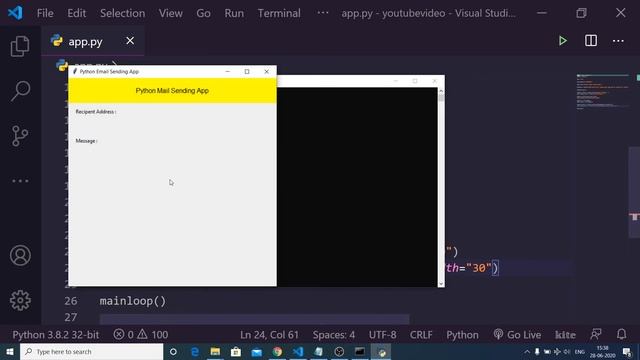The width and height of the screenshot is (640, 360).
Task: Open the Source Control view
Action: [x=20, y=136]
